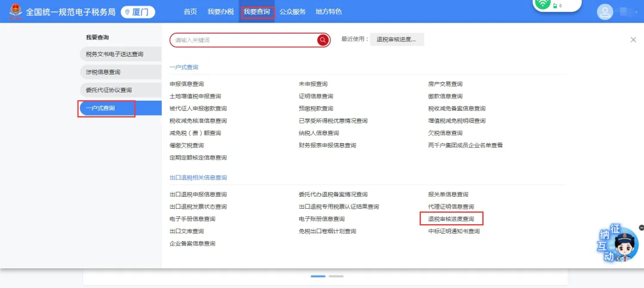Click the tax bureau emblem logo
This screenshot has width=644, height=288.
pos(14,12)
